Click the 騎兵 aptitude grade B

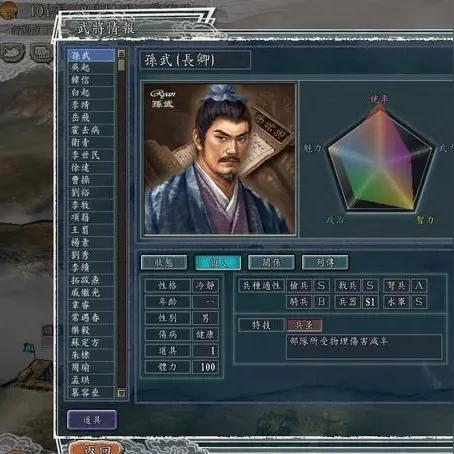pos(321,302)
